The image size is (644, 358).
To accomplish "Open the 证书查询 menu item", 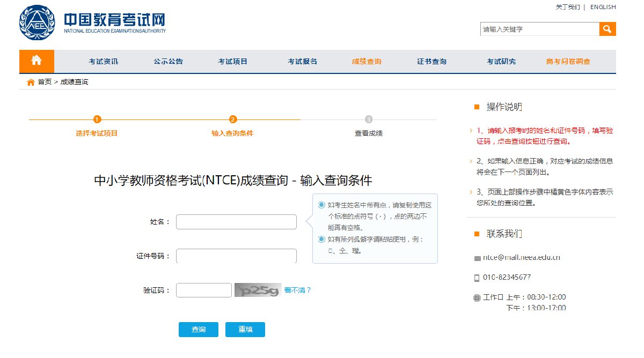I will pyautogui.click(x=431, y=62).
